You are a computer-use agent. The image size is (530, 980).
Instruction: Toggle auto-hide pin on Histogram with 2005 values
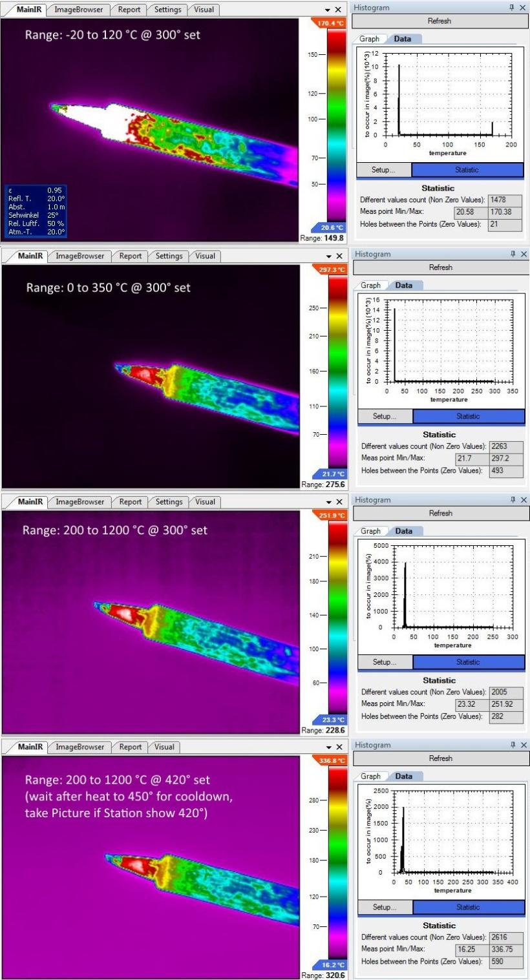512,500
